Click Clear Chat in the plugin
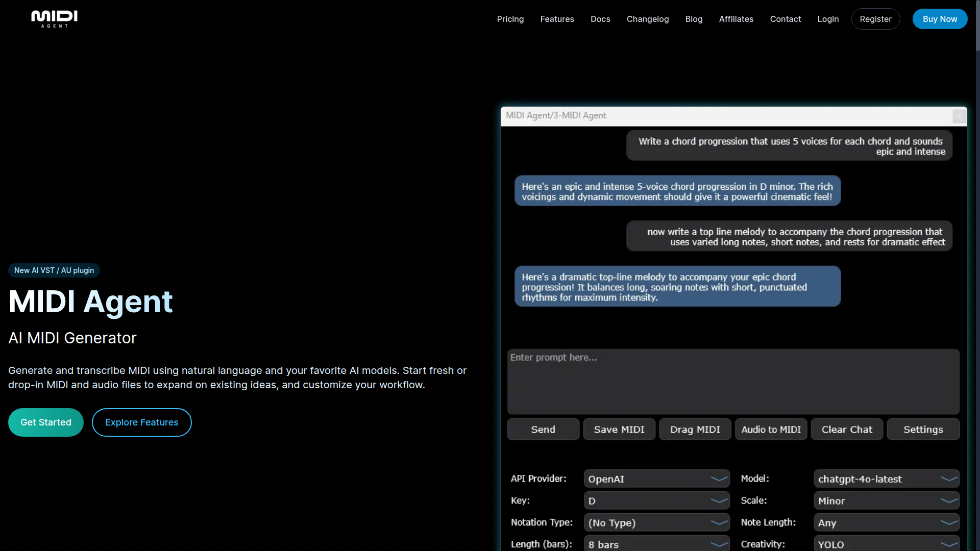 point(847,430)
